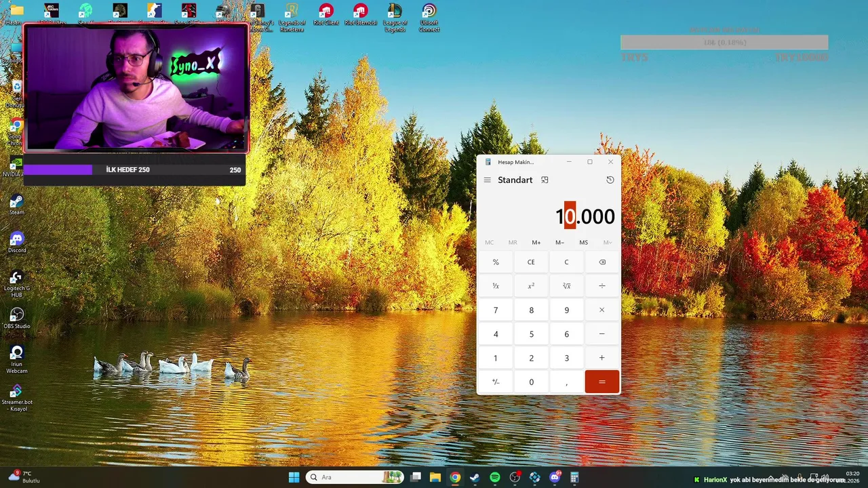Image resolution: width=868 pixels, height=488 pixels.
Task: Click digit 6 on Calculator keypad
Action: click(x=566, y=334)
